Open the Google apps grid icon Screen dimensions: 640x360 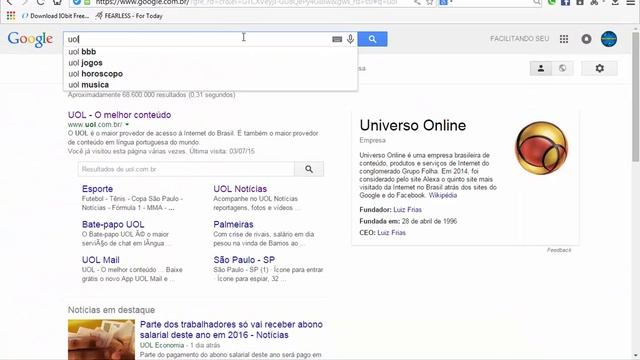(x=564, y=39)
